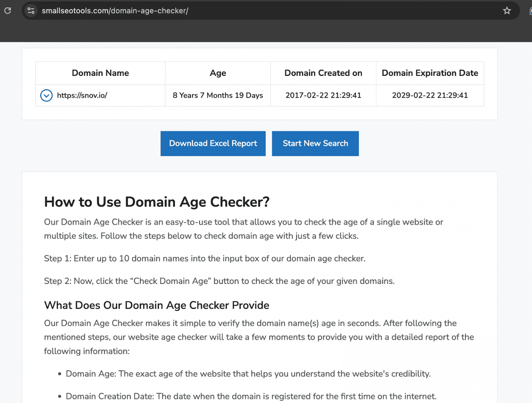
Task: Select the Age column header
Action: coord(218,73)
